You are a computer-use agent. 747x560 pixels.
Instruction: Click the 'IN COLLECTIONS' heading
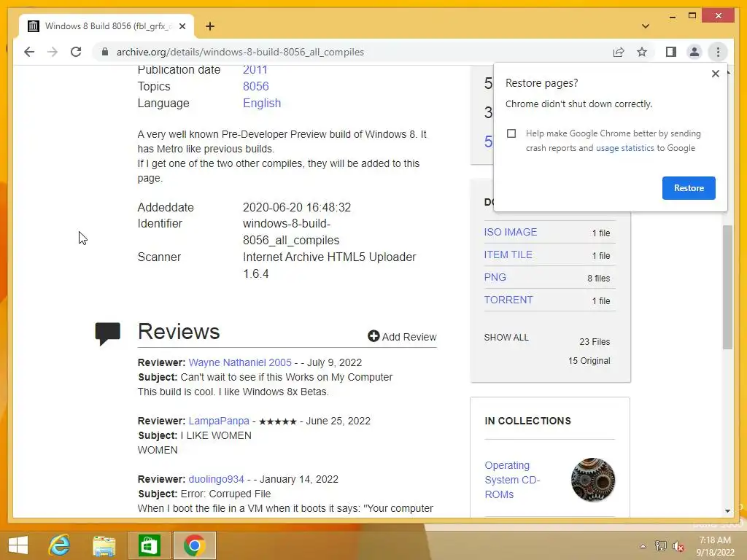pyautogui.click(x=528, y=421)
